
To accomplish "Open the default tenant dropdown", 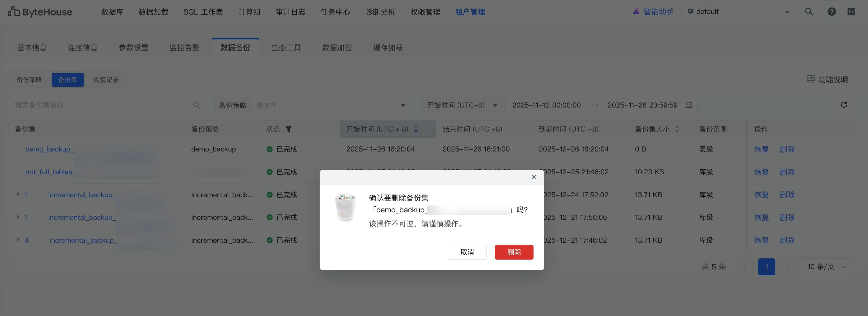I will [x=738, y=12].
